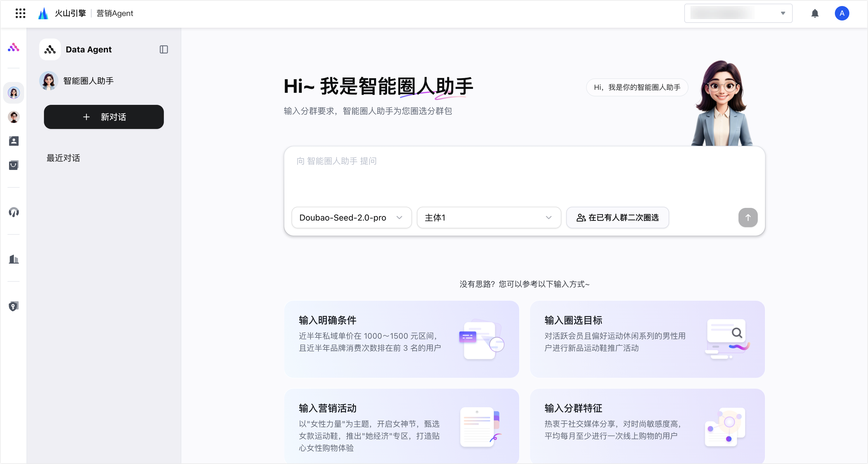Collapse the Data Agent sidebar panel

(x=164, y=50)
